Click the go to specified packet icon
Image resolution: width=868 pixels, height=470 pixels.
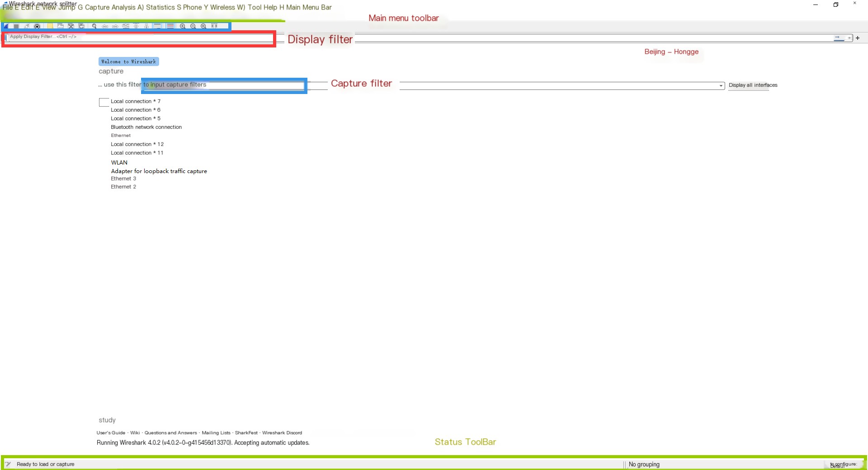pos(126,26)
